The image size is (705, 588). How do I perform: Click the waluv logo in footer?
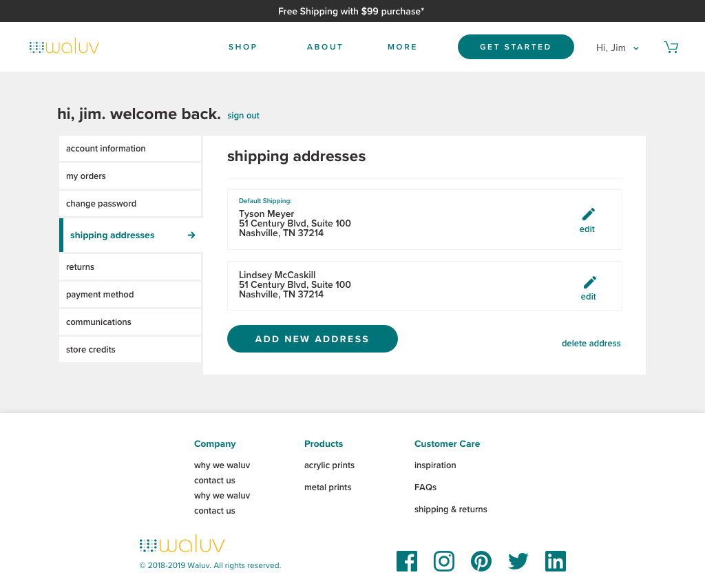(x=182, y=544)
